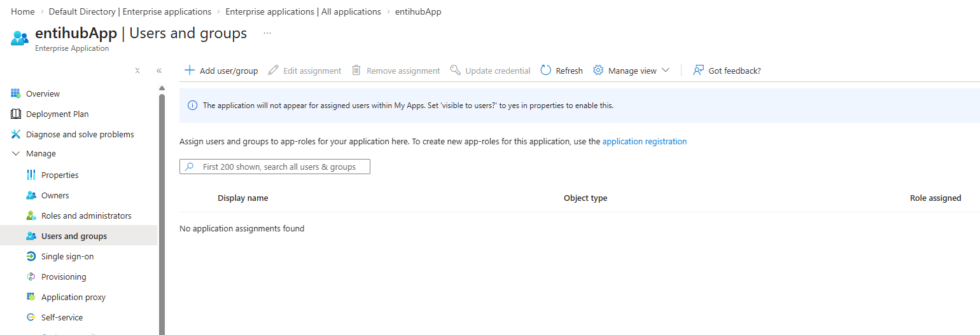The height and width of the screenshot is (335, 980).
Task: Click the Single sign-on arrow icon
Action: tap(31, 256)
